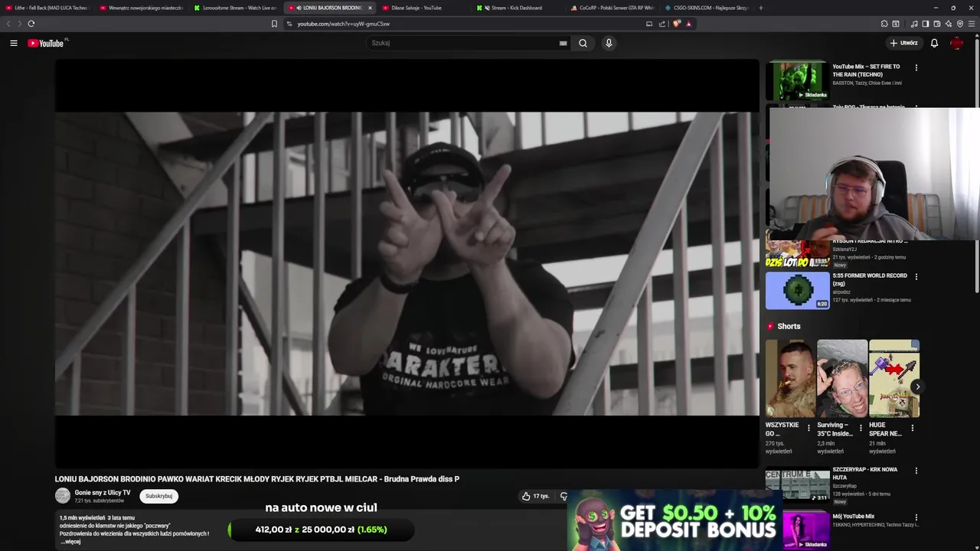Switch to the Wewnątrz nowojorskiego tab
Screen dimensions: 980x551
coord(142,8)
